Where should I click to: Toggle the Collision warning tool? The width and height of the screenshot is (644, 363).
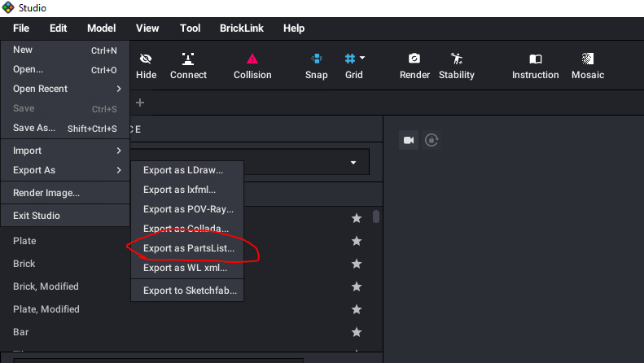tap(252, 66)
